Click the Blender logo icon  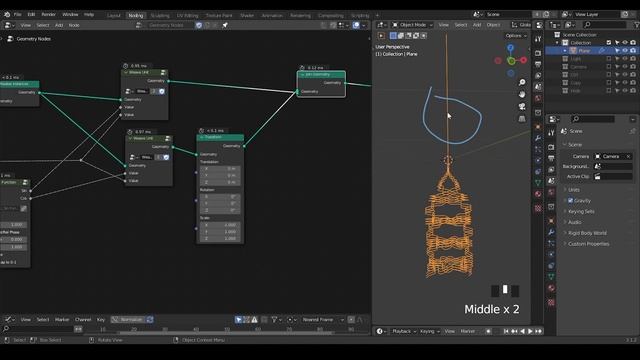click(7, 14)
